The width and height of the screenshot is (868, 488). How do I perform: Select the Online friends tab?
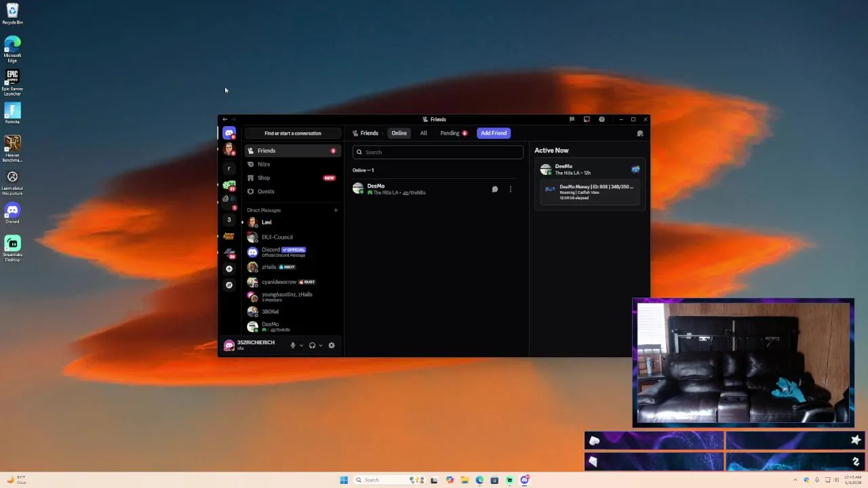[x=399, y=134]
